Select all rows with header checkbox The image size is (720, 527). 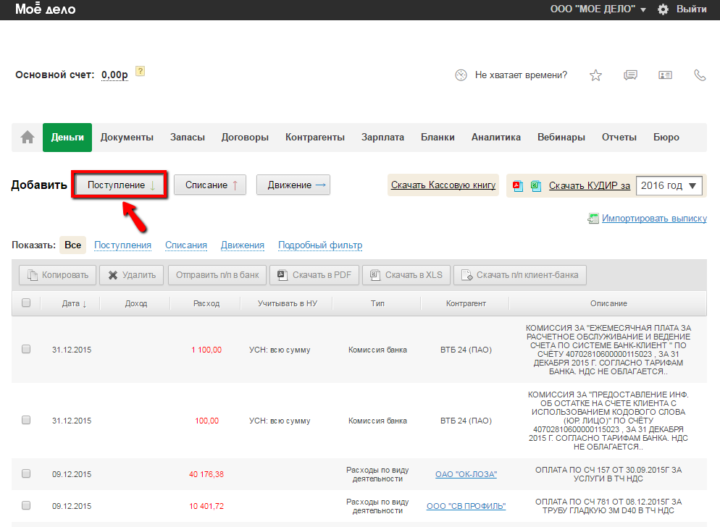(26, 303)
